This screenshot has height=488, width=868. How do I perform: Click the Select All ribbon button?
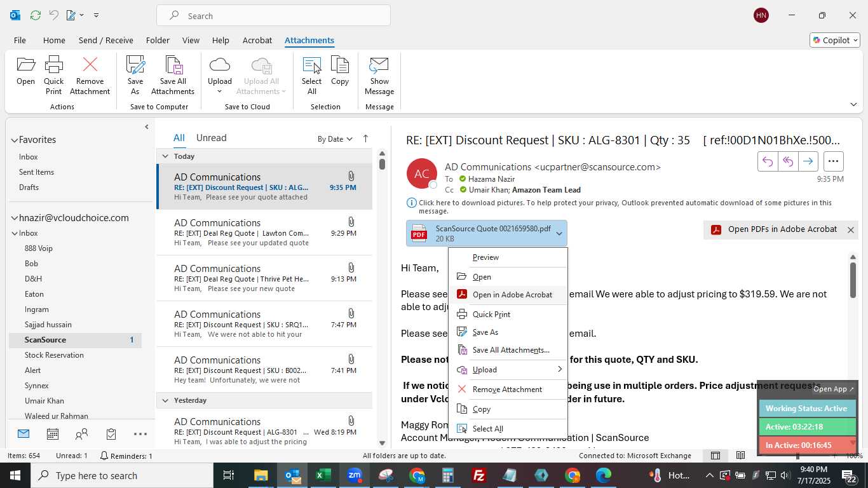(311, 75)
